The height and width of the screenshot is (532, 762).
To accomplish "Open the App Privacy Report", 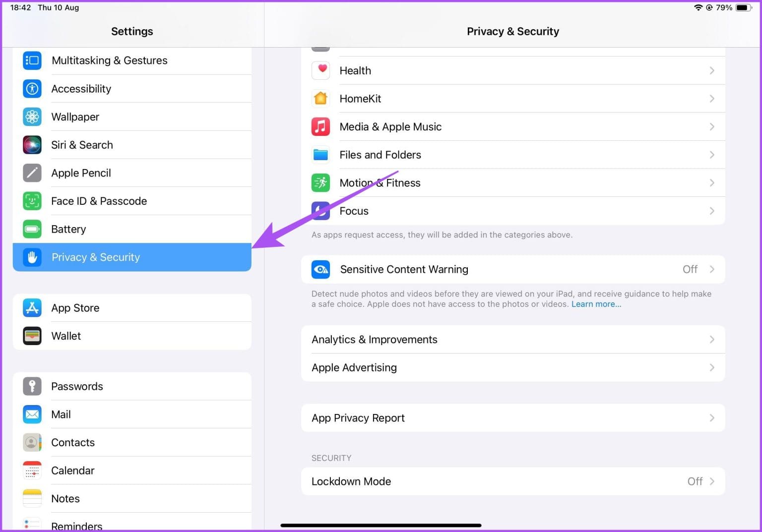I will [x=358, y=417].
